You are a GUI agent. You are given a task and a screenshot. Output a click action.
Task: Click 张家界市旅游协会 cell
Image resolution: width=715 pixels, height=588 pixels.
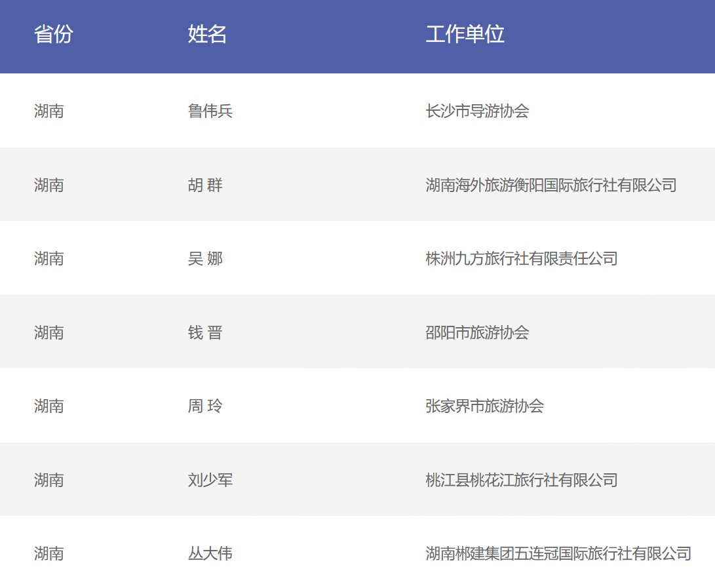click(485, 406)
